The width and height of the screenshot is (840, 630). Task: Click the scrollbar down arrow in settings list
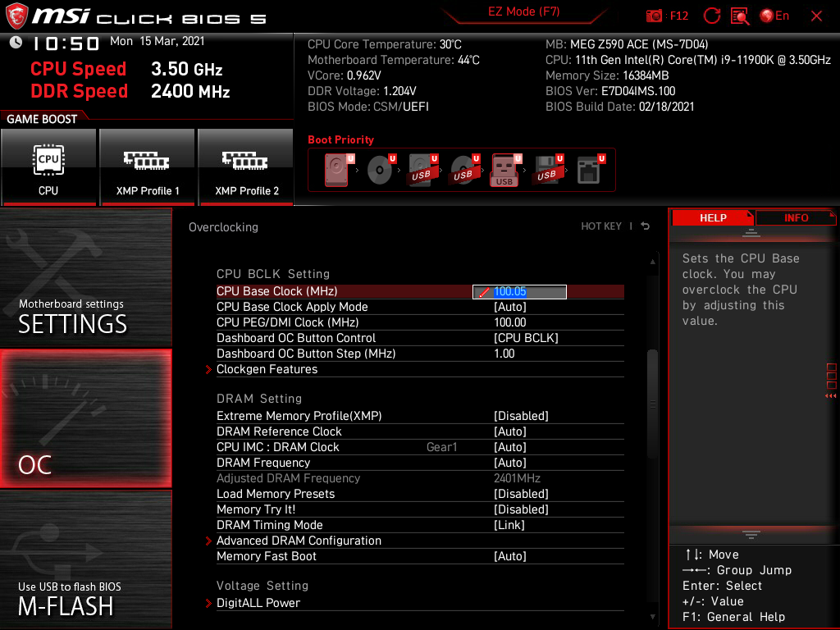click(652, 617)
